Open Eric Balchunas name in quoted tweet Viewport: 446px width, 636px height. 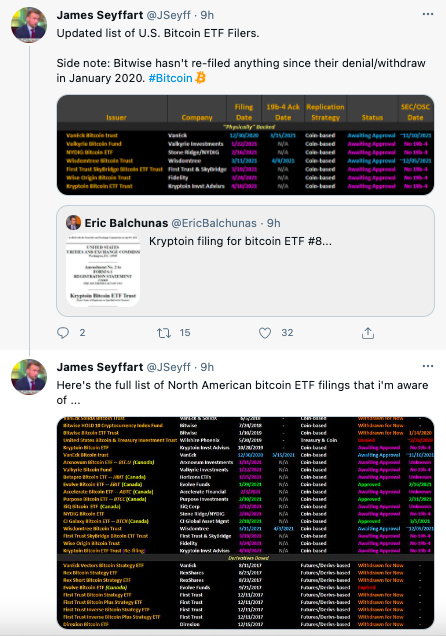click(x=126, y=223)
